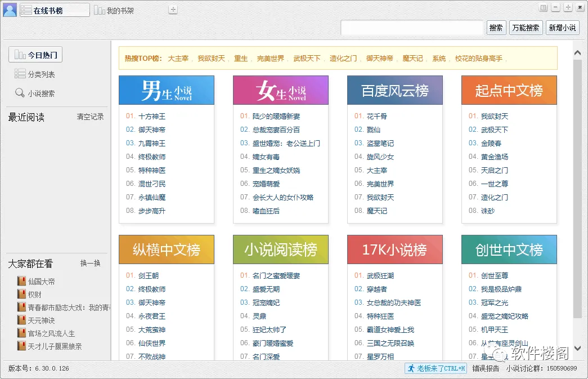Open novel 陆少的暖婚新妻
The image size is (588, 379).
pyautogui.click(x=276, y=117)
